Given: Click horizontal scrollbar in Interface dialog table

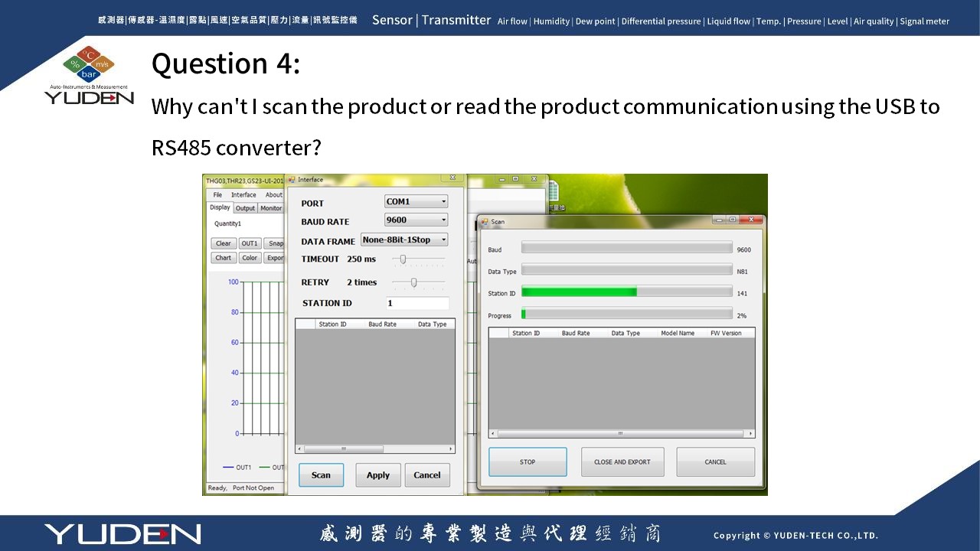Looking at the screenshot, I should [375, 449].
